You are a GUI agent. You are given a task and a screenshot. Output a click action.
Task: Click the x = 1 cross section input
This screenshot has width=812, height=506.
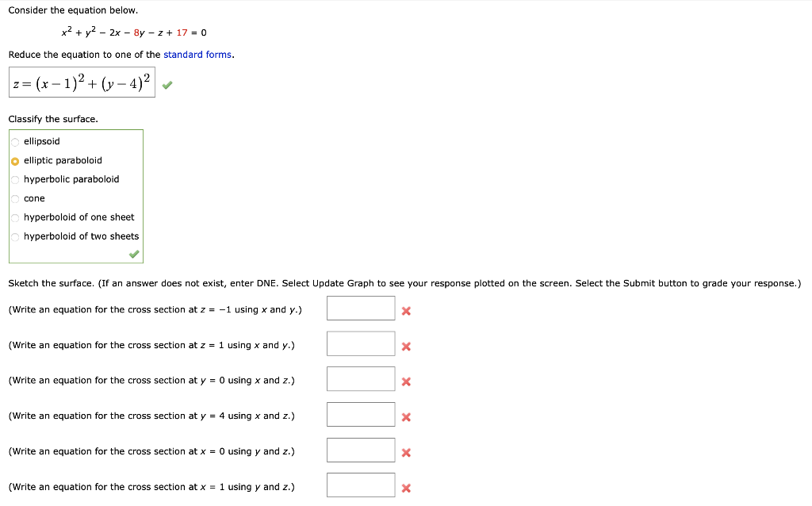361,485
